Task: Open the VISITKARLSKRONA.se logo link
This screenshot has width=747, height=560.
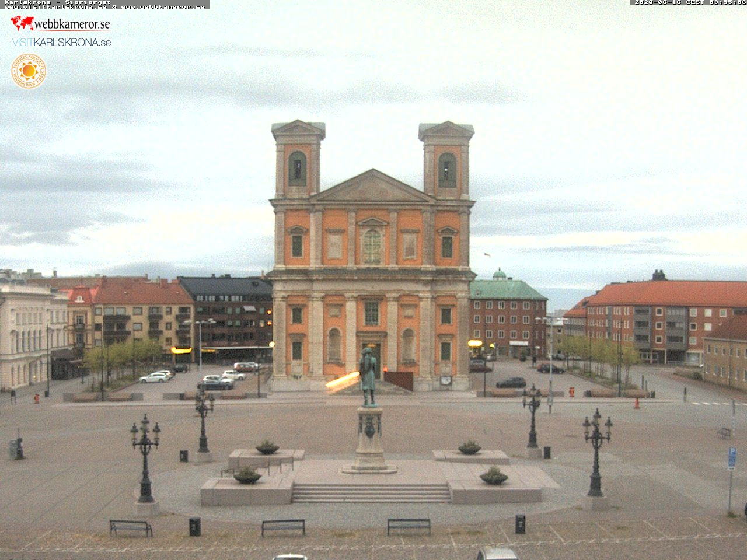Action: tap(61, 43)
